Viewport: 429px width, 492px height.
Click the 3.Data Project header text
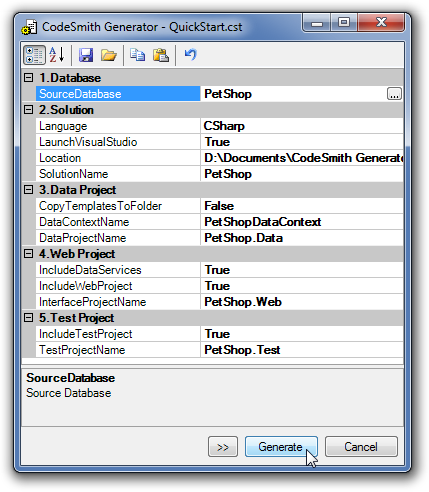[77, 190]
